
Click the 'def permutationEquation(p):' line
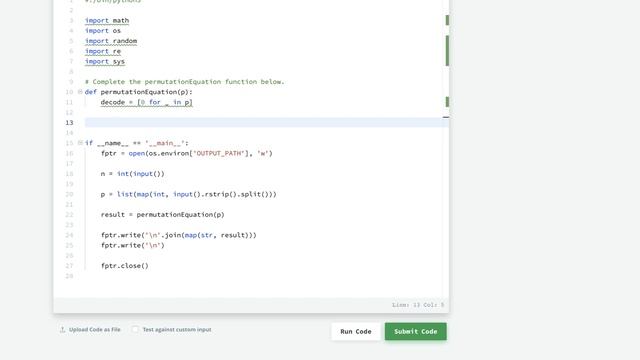click(x=138, y=92)
